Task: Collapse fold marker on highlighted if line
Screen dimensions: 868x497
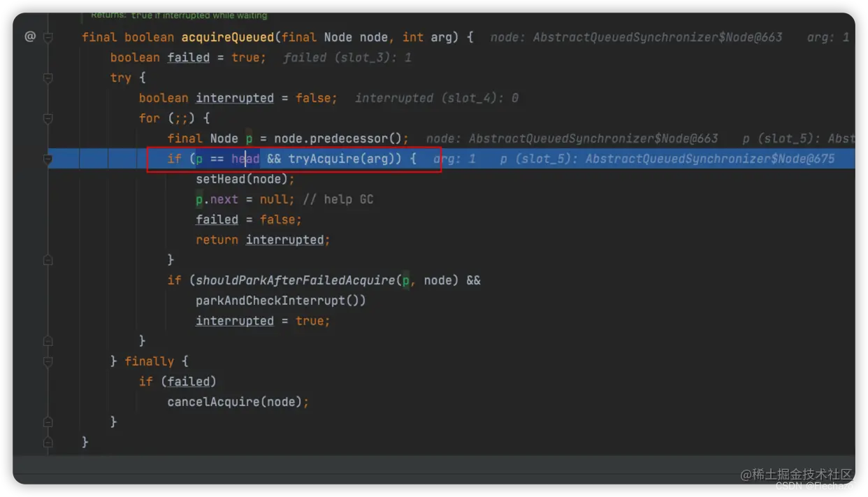Action: pos(48,159)
